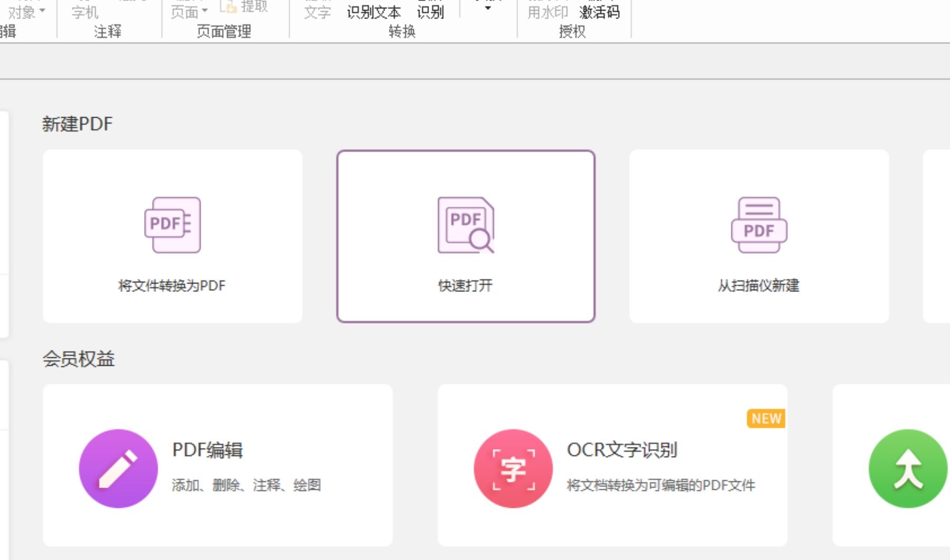Select 将文件转换为PDF card icon
Viewport: 950px width, 560px height.
pos(172,224)
